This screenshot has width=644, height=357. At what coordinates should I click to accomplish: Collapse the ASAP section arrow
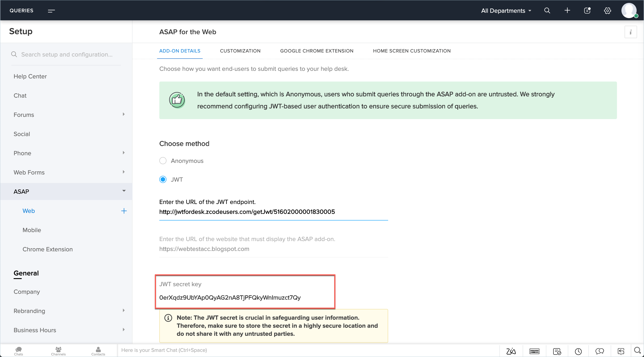click(x=124, y=191)
